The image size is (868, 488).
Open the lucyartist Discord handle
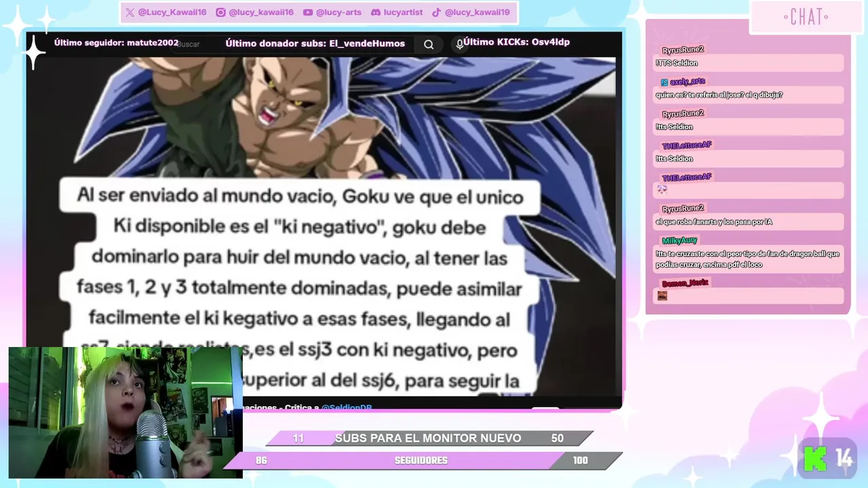click(x=403, y=12)
